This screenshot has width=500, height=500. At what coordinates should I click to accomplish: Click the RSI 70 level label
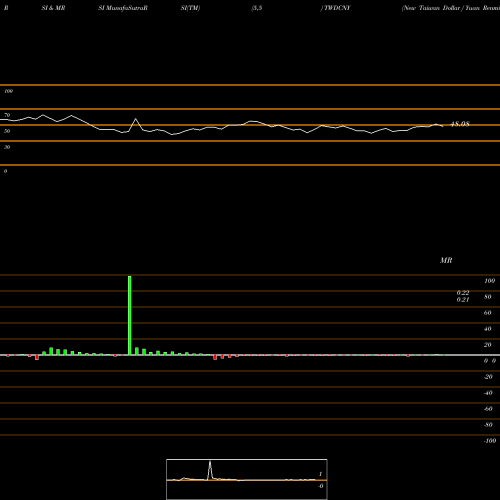(7, 115)
